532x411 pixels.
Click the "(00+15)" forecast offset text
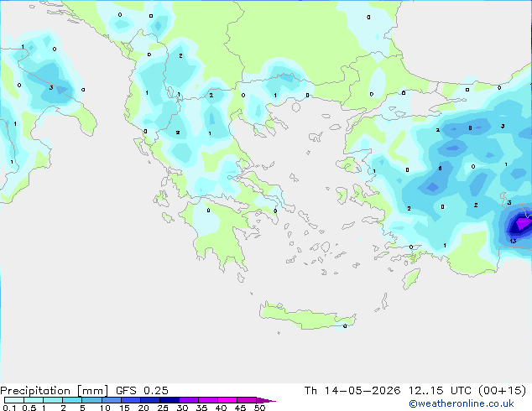coord(502,391)
